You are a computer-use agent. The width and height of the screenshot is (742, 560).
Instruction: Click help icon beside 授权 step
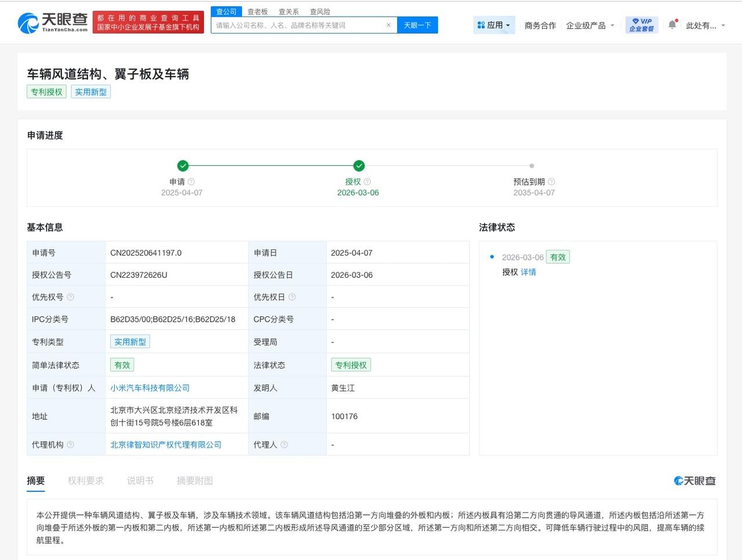368,181
